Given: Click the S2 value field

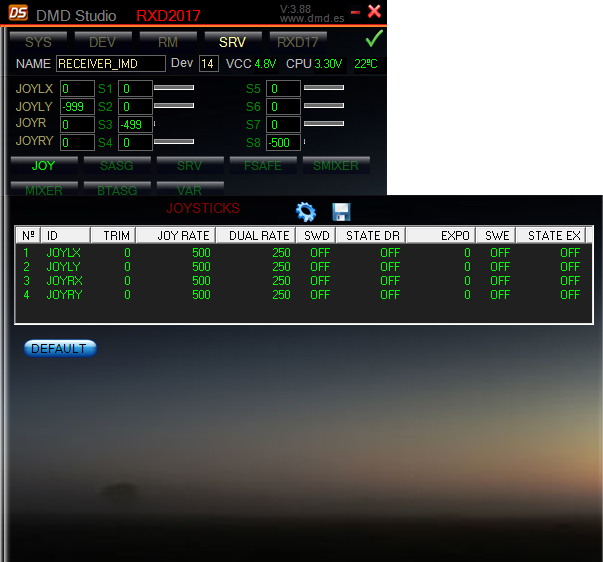Looking at the screenshot, I should [x=135, y=107].
